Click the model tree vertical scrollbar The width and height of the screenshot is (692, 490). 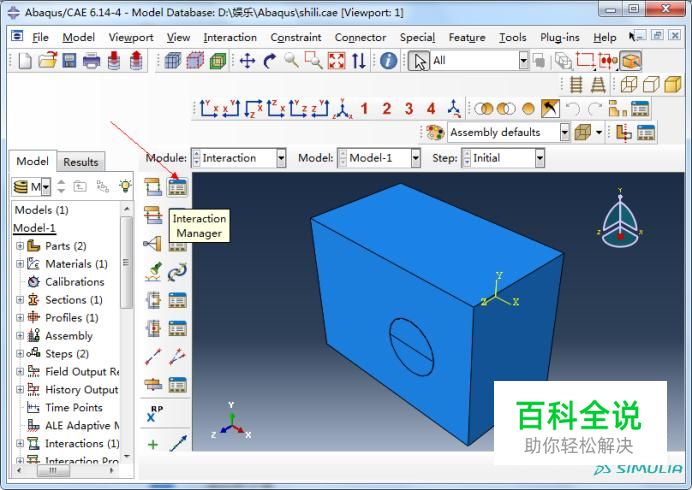pyautogui.click(x=127, y=263)
